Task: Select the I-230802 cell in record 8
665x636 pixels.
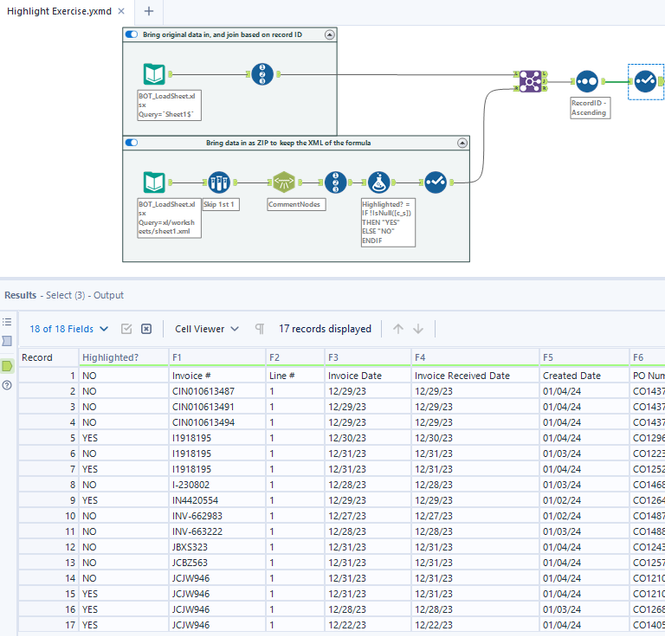Action: [x=217, y=485]
